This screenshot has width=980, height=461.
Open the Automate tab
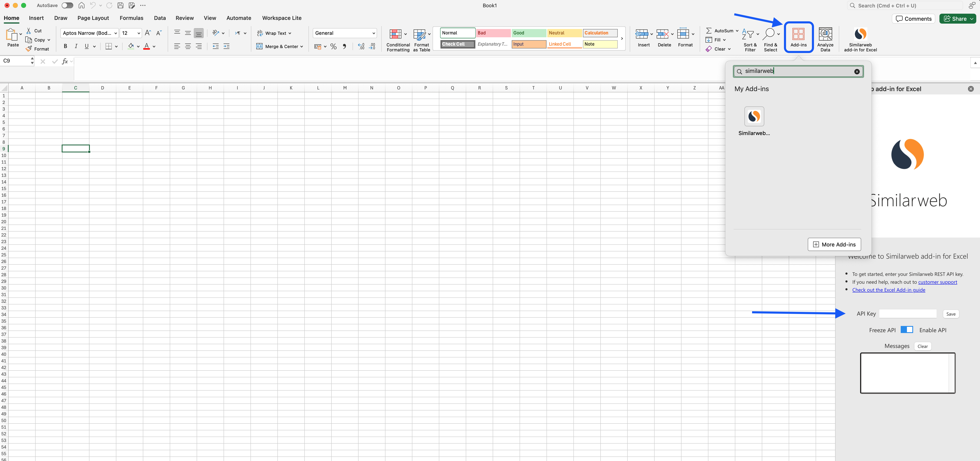pyautogui.click(x=238, y=18)
